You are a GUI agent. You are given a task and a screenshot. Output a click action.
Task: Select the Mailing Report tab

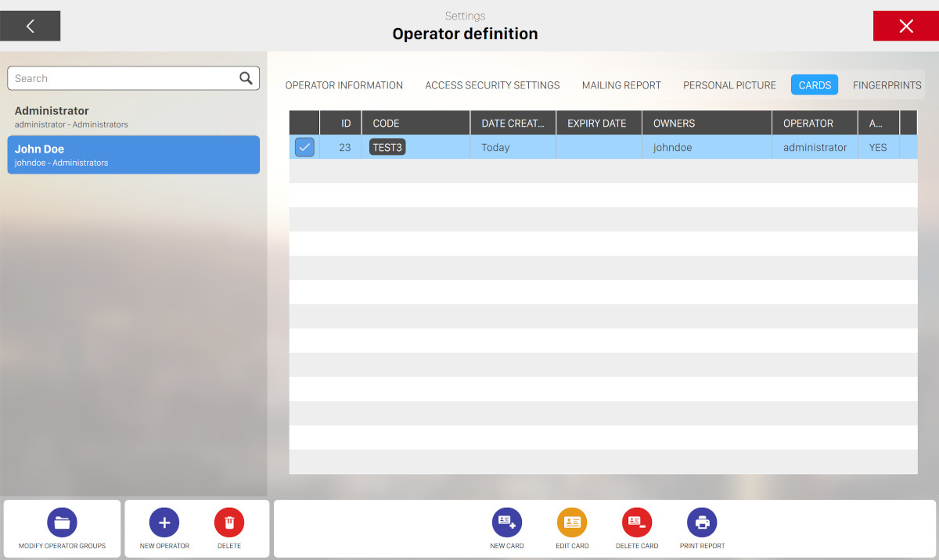tap(621, 85)
